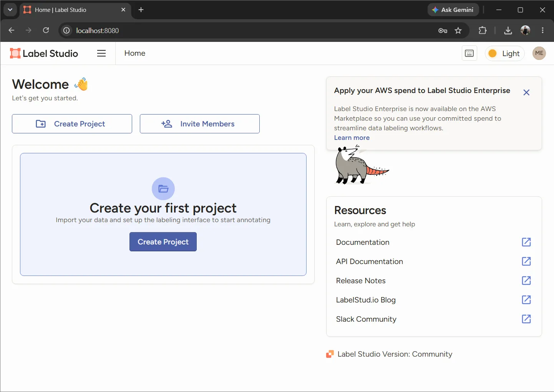The width and height of the screenshot is (554, 392).
Task: Click the round folder icon above the heading
Action: tap(163, 189)
